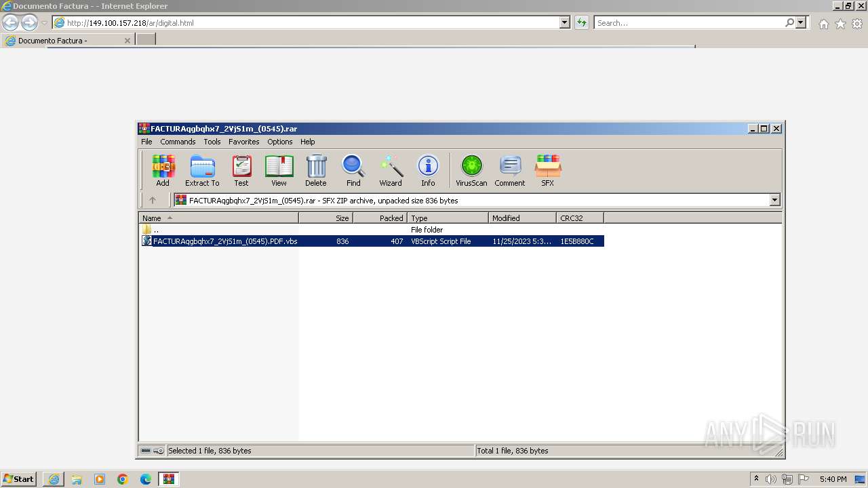
Task: Open IE Tools gear icon
Action: pyautogui.click(x=857, y=24)
